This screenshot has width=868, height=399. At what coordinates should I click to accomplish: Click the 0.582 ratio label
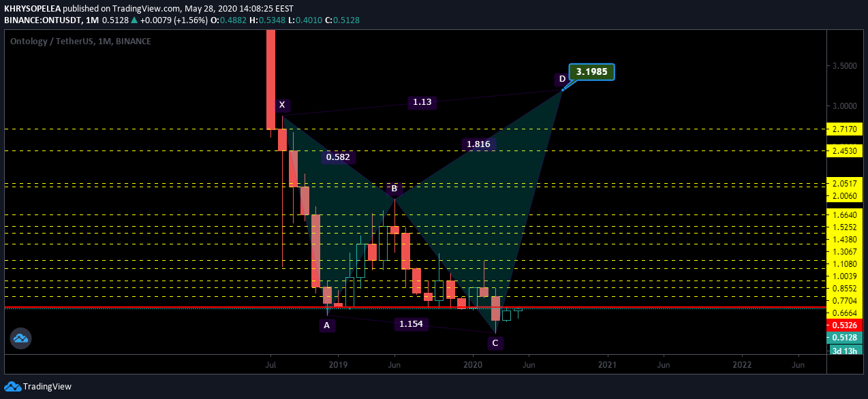click(x=338, y=157)
